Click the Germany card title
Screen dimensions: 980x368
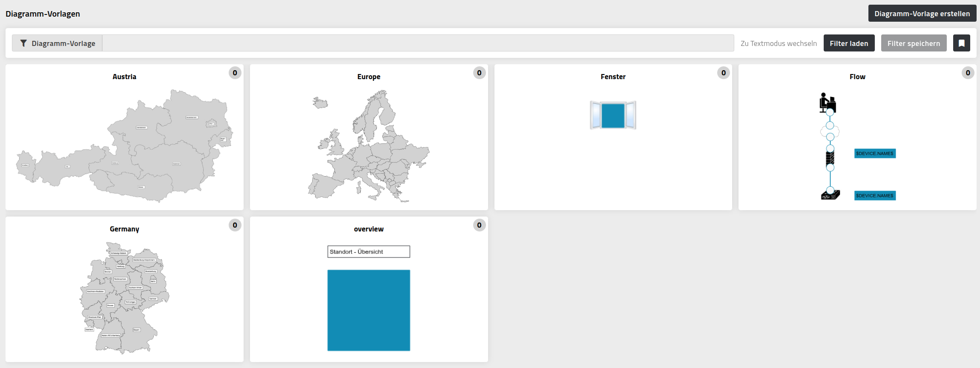(x=124, y=229)
